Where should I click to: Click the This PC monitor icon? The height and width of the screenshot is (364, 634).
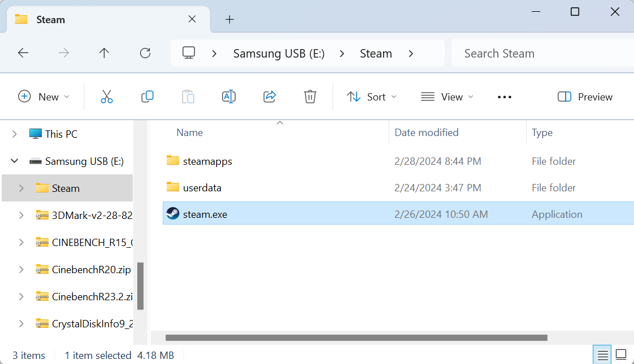36,134
